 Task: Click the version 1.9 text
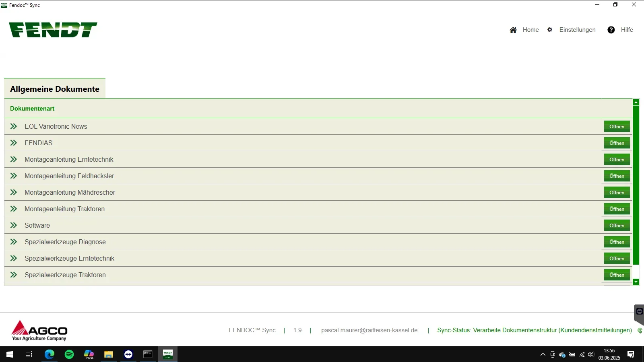pos(297,330)
